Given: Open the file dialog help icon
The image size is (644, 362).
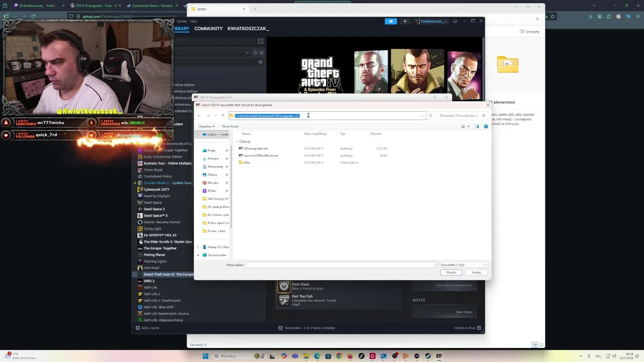Looking at the screenshot, I should [x=486, y=126].
